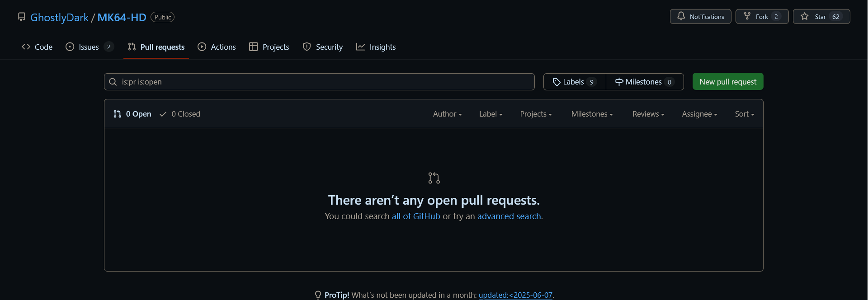Click the fork count 2
This screenshot has width=868, height=300.
[x=776, y=17]
